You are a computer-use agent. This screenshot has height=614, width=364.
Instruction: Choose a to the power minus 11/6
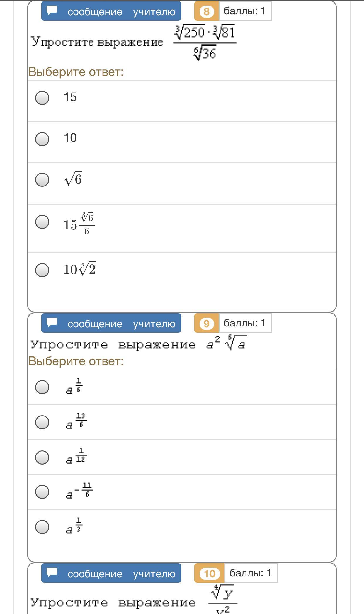click(x=42, y=492)
